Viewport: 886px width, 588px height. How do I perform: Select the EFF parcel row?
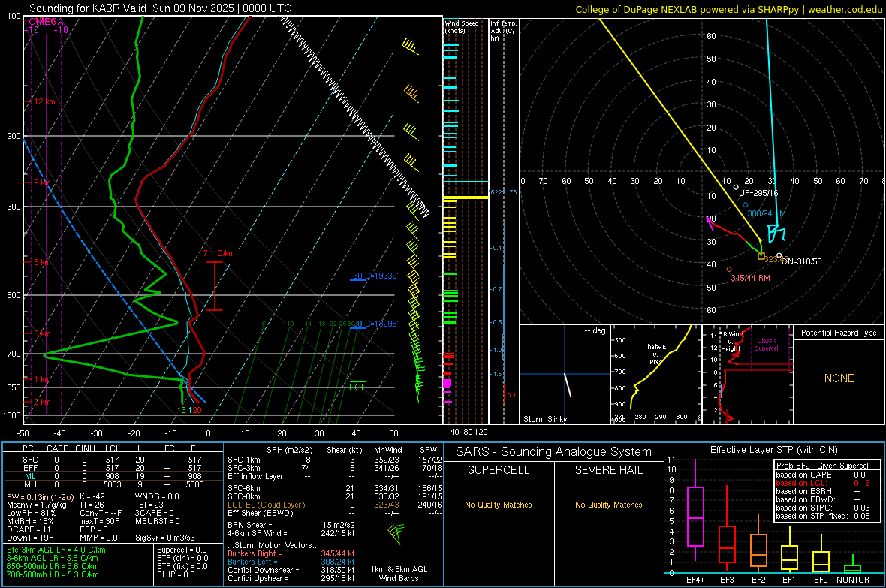coord(113,468)
